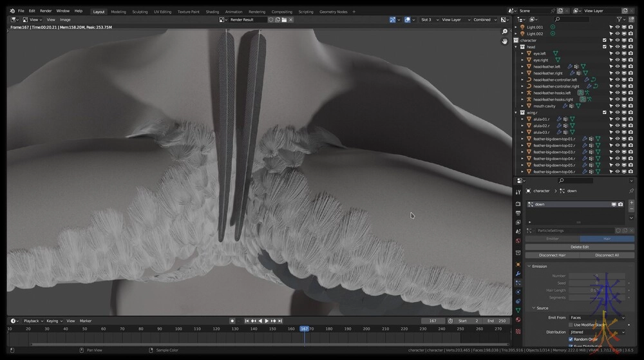Click the Disconnect All button

click(607, 255)
